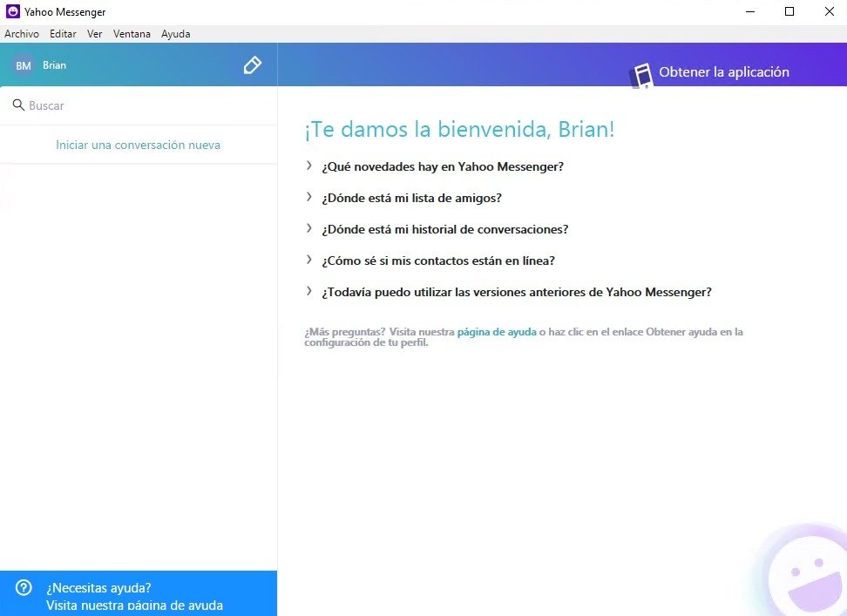The width and height of the screenshot is (847, 616).
Task: Click the Obtener la aplicación link
Action: point(724,71)
